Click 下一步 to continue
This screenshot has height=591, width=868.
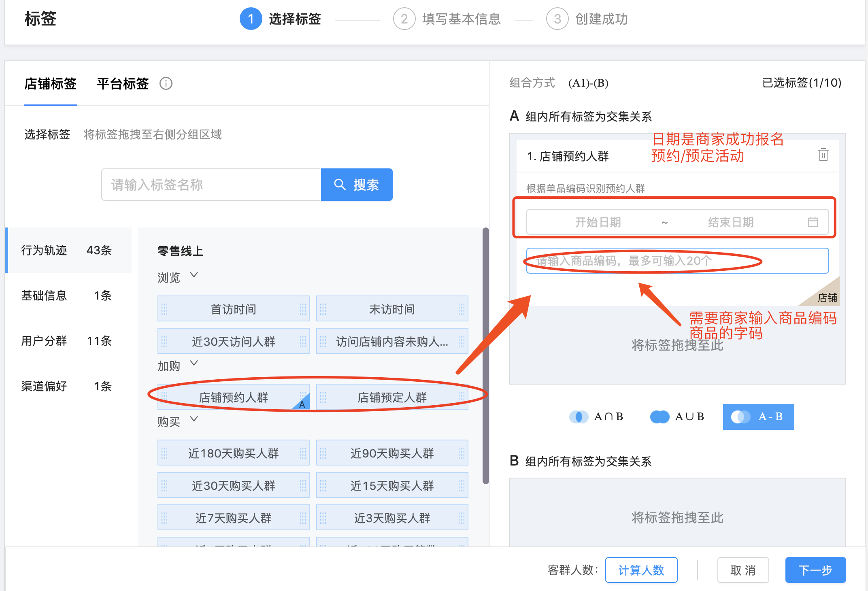point(815,570)
